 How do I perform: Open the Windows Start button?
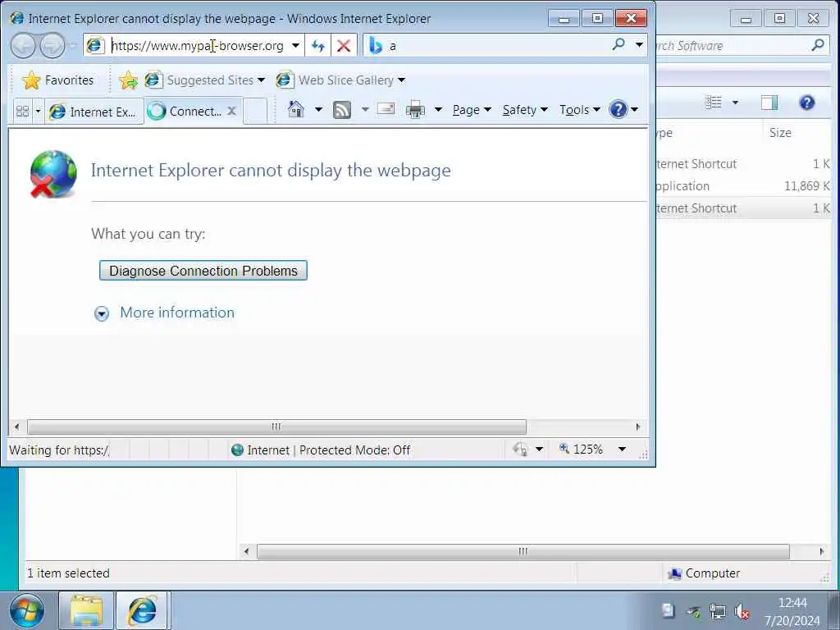[27, 612]
